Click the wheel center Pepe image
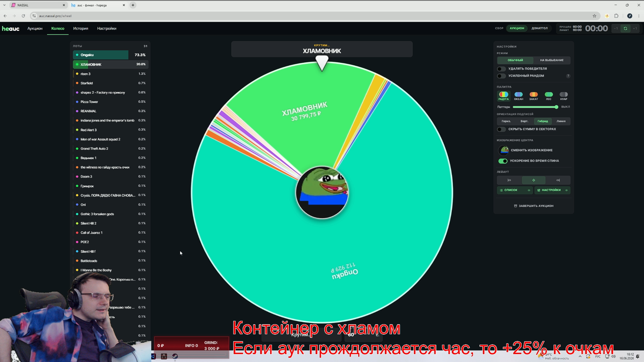Screen dimensions: 644x362 (x=322, y=192)
